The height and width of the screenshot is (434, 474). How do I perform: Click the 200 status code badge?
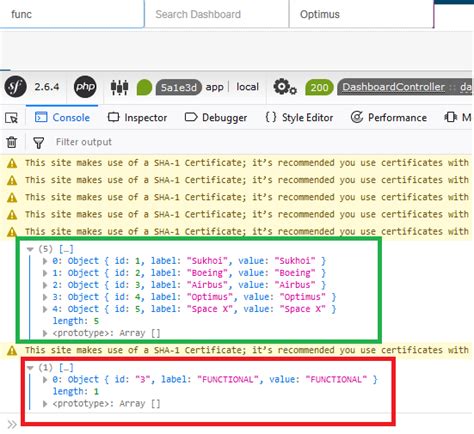(319, 87)
